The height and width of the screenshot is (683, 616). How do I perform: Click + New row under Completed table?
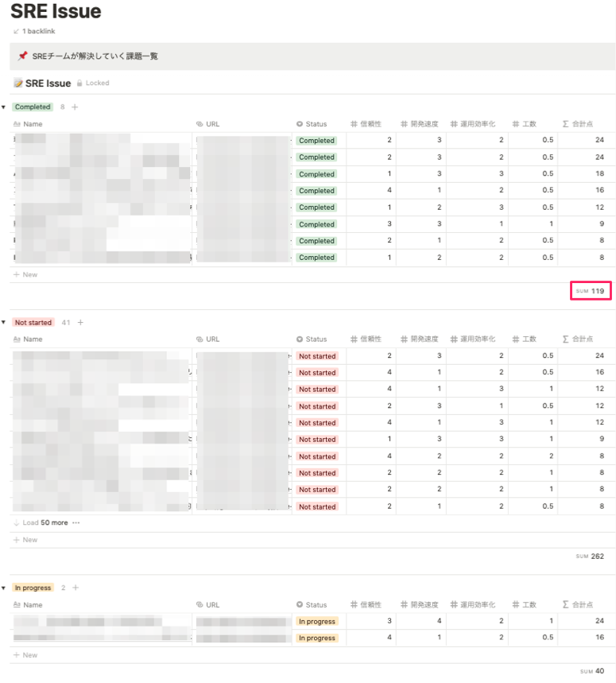[x=25, y=275]
